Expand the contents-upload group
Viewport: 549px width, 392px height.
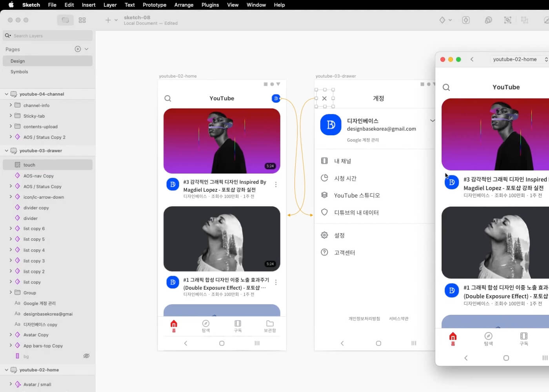[11, 126]
